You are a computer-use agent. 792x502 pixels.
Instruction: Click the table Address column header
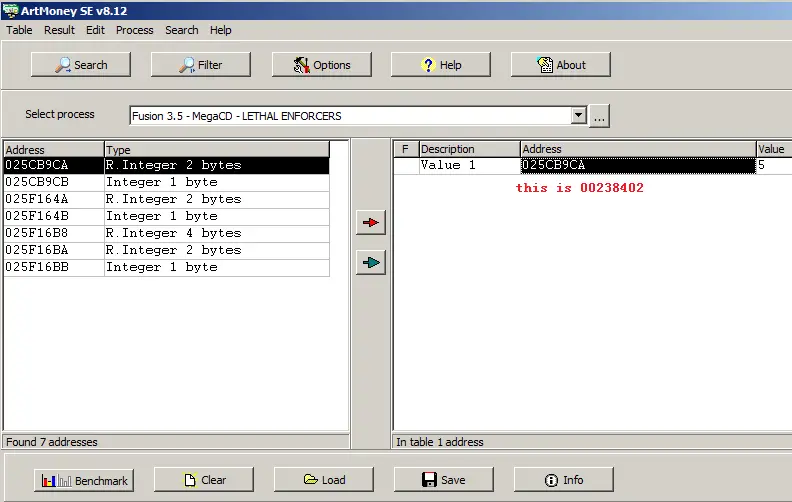(638, 149)
